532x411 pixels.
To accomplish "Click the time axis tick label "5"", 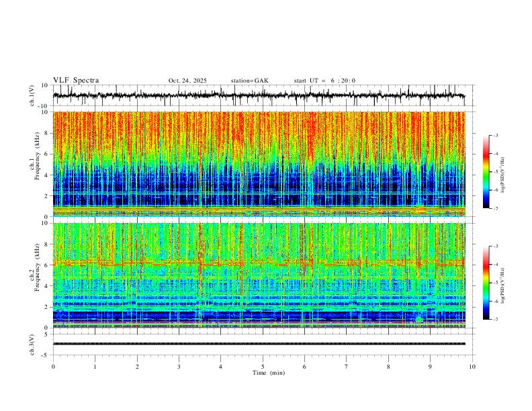I will [x=263, y=367].
